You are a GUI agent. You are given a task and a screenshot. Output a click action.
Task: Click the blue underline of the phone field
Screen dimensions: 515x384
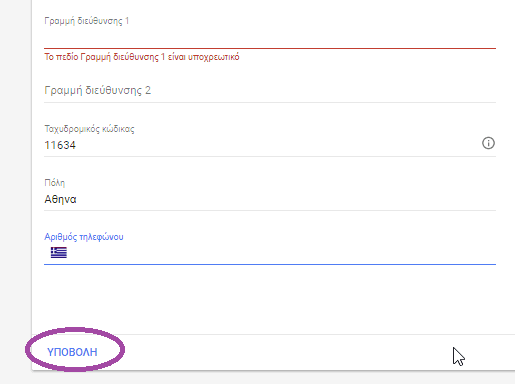(270, 264)
